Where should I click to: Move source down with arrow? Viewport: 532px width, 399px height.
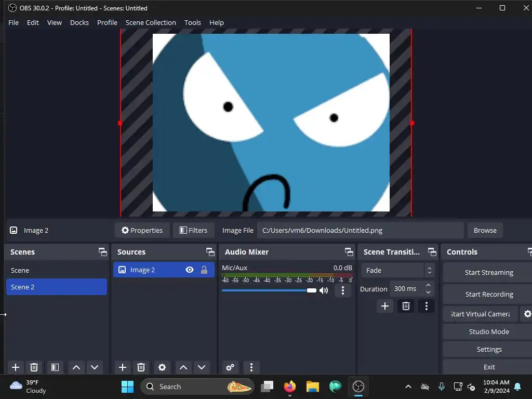pos(202,367)
